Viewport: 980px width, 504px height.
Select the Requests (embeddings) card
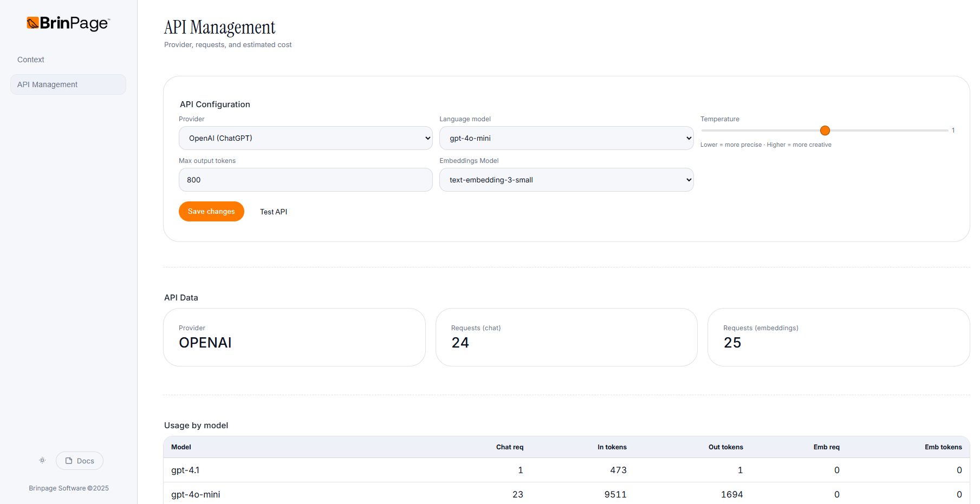point(838,337)
